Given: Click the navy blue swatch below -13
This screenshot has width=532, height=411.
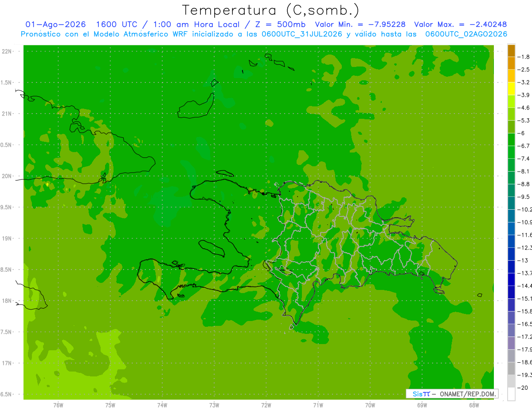Looking at the screenshot, I should point(511,266).
